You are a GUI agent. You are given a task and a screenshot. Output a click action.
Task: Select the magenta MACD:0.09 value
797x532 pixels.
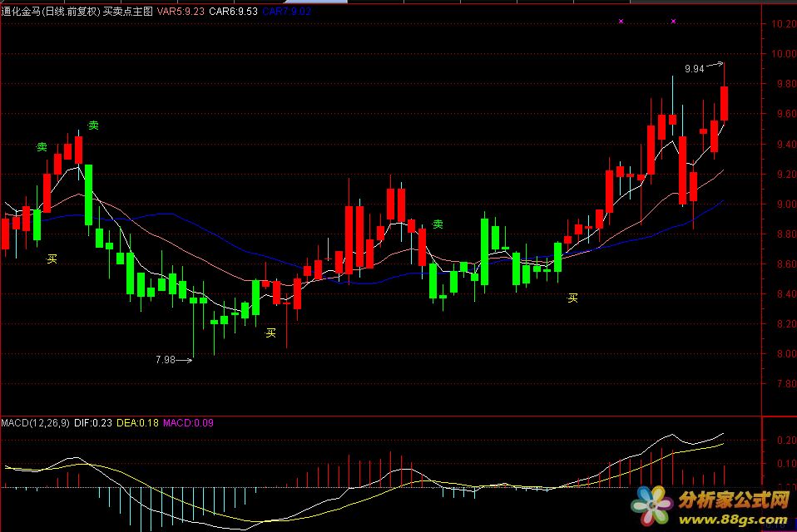tap(188, 423)
